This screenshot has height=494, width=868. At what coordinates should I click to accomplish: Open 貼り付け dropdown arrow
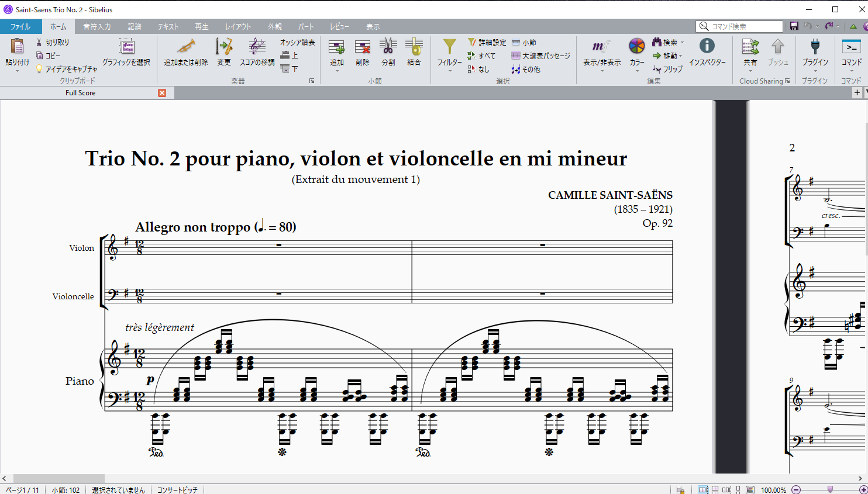click(17, 71)
